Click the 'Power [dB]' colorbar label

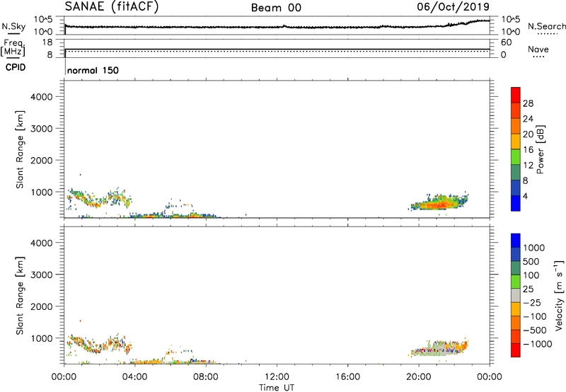pyautogui.click(x=540, y=149)
